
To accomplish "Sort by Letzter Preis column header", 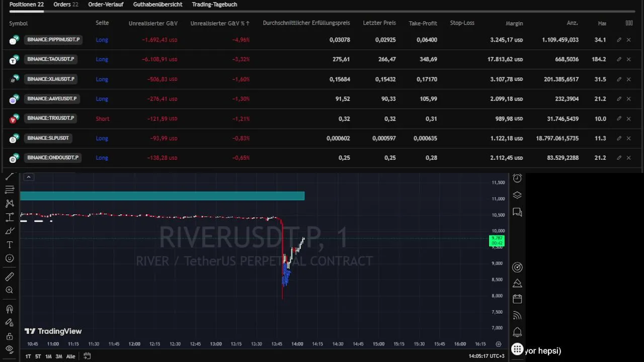I will pyautogui.click(x=379, y=23).
